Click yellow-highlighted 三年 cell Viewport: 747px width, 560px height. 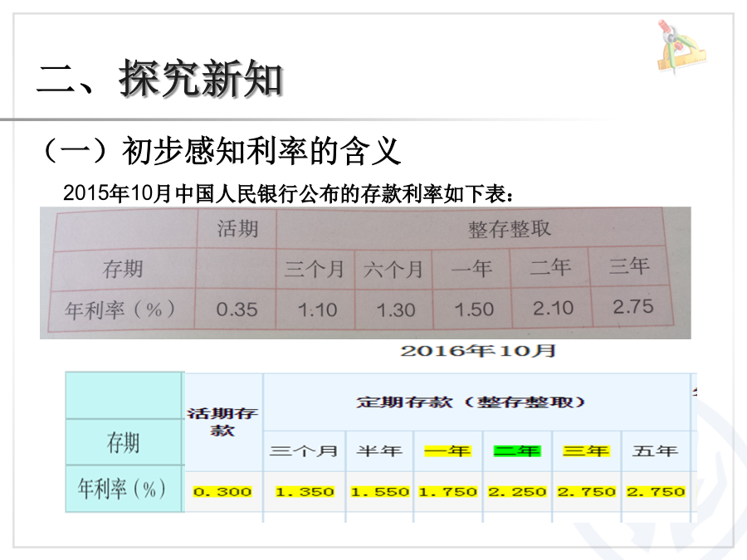(586, 450)
